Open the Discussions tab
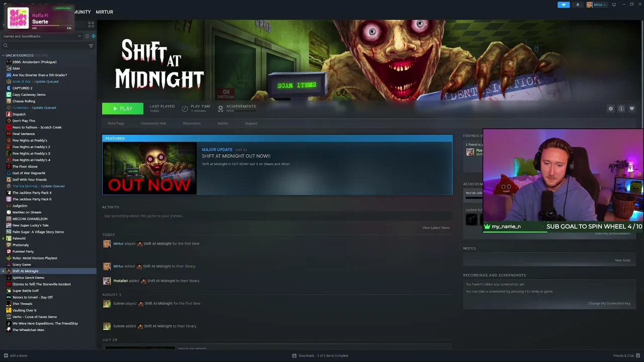 [x=192, y=123]
